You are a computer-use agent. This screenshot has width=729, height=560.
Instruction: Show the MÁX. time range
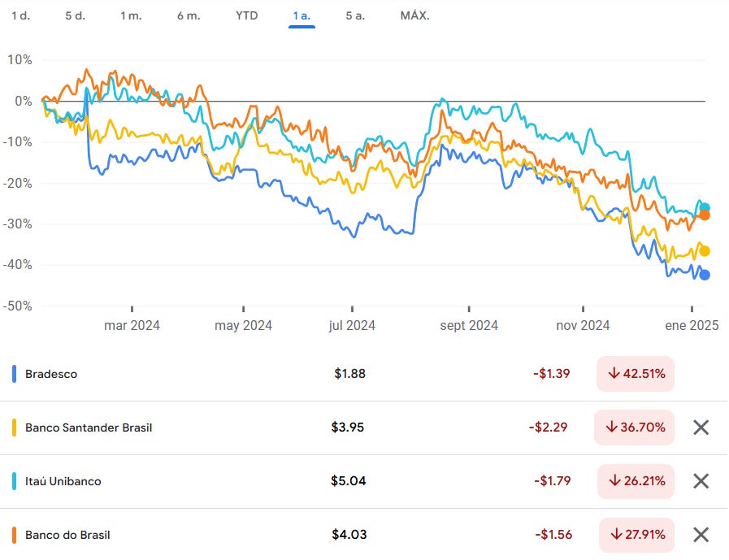click(x=414, y=15)
